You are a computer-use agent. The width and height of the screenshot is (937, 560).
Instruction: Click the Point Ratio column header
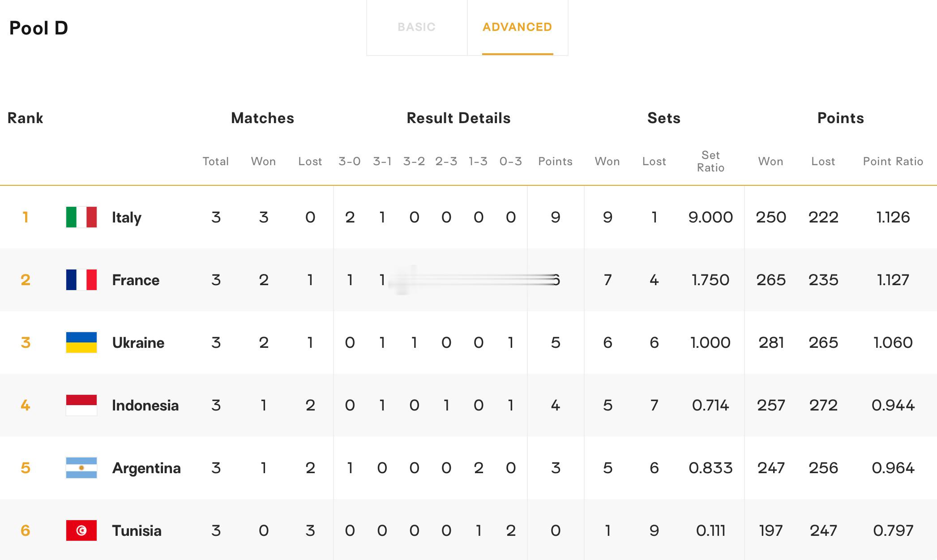coord(893,162)
